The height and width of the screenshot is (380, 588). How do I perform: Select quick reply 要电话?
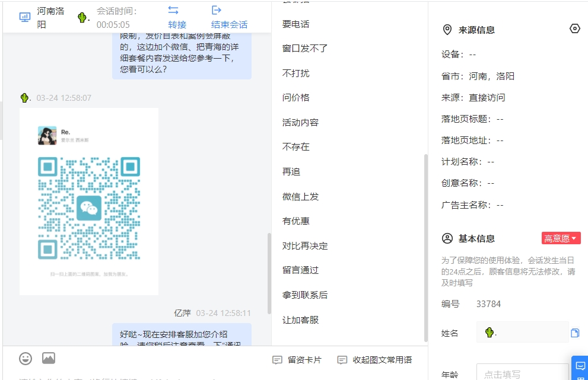point(296,24)
